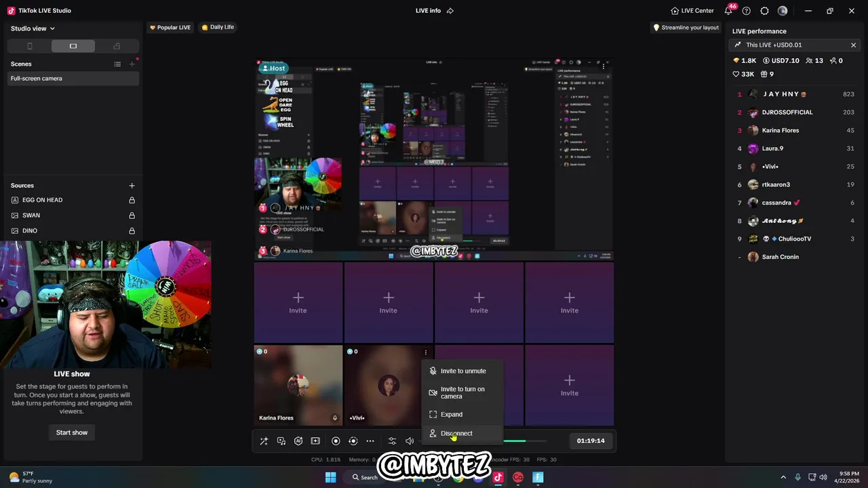Open Windows Start menu
This screenshot has height=488, width=868.
330,477
